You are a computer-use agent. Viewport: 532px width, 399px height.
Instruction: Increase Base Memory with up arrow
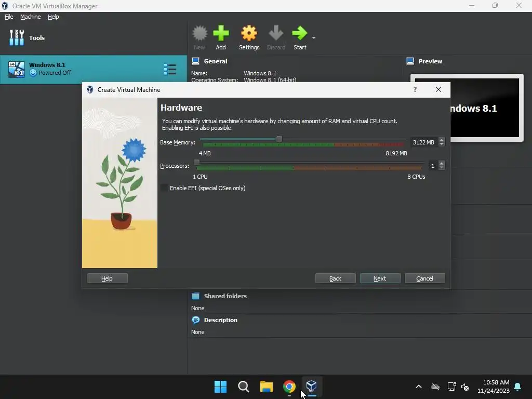coord(441,140)
